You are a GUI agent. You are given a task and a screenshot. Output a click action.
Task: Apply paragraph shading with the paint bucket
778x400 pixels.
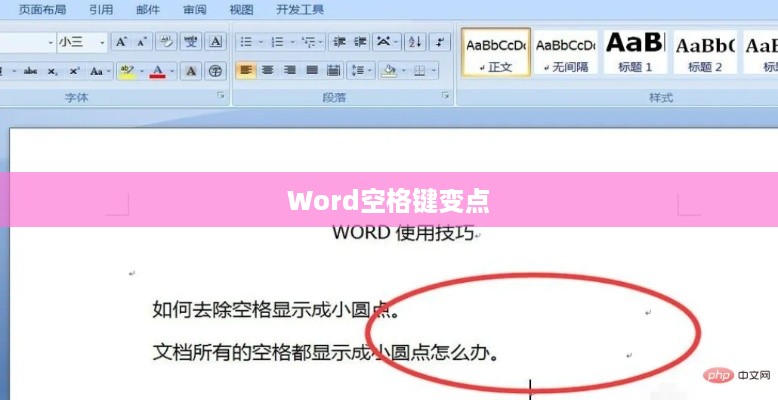tap(389, 71)
